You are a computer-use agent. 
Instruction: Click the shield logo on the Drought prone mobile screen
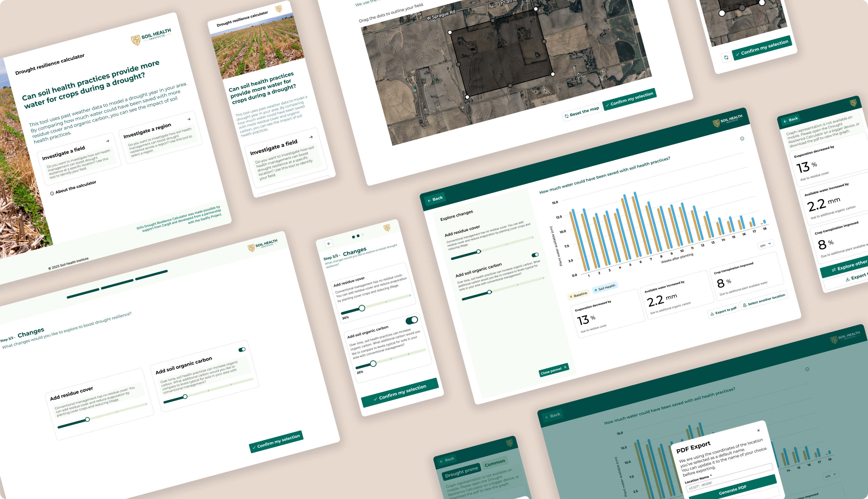click(x=509, y=443)
